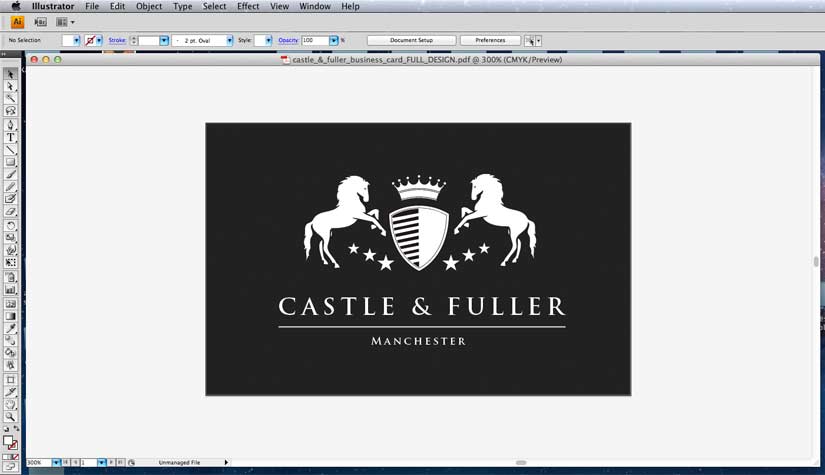Select the Live Paint Selection tool
Screen dimensions: 825x475
(11, 365)
